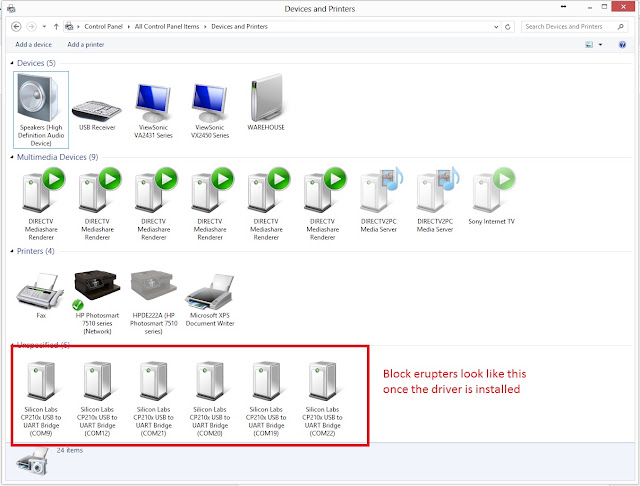
Task: Select the ViewSonic VX2450 Series monitor
Action: (210, 111)
